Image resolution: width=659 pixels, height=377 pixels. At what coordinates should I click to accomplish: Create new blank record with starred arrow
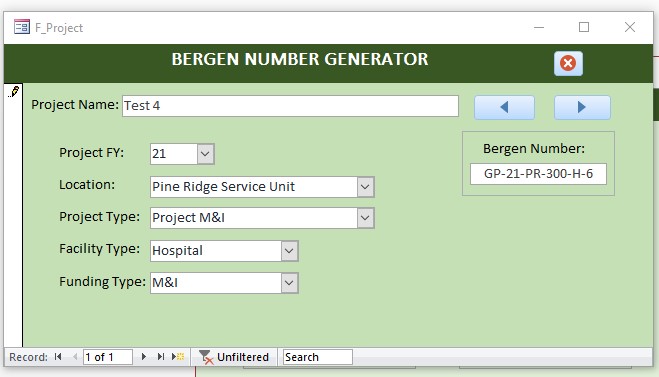click(178, 357)
